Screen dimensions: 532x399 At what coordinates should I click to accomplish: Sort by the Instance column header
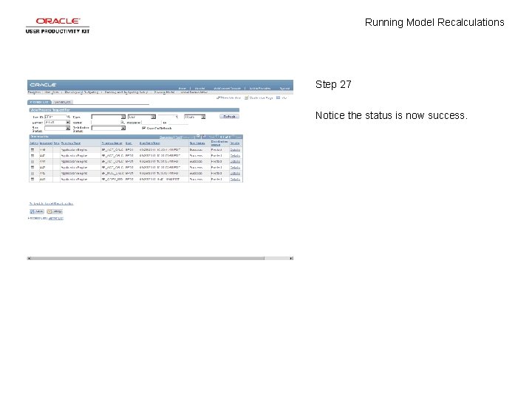46,143
